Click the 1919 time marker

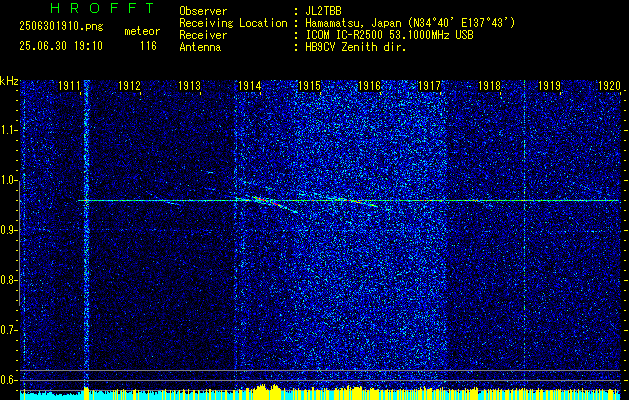point(549,85)
